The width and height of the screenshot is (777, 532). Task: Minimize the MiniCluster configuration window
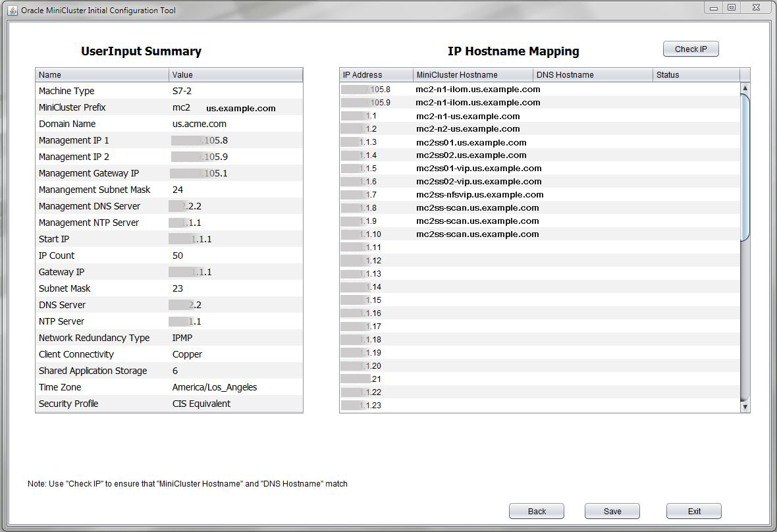click(x=714, y=7)
